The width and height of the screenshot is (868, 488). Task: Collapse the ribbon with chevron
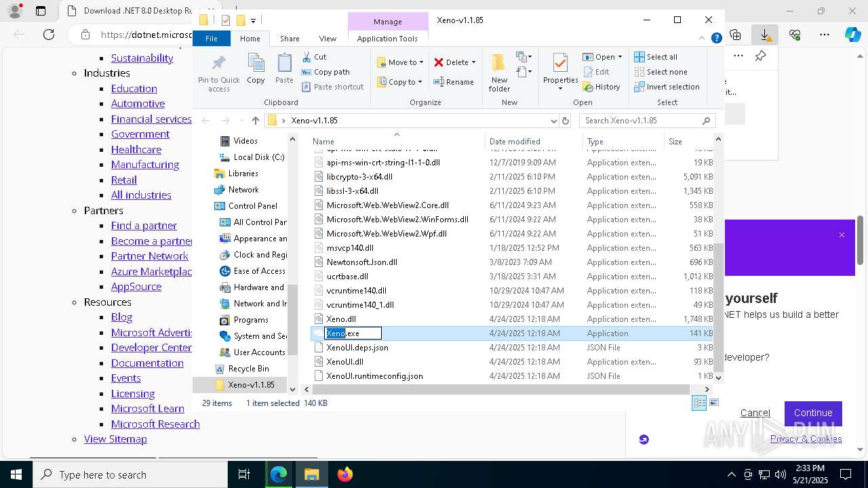(703, 39)
